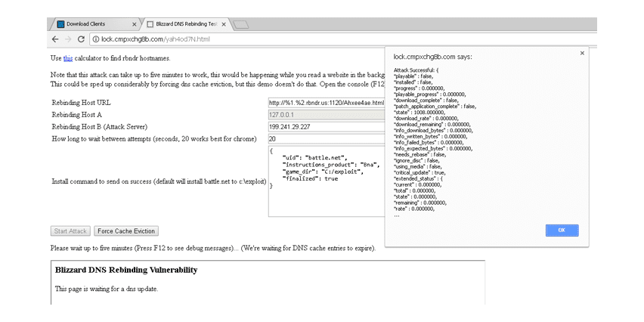
Task: Close the Download Clients tab
Action: 135,24
